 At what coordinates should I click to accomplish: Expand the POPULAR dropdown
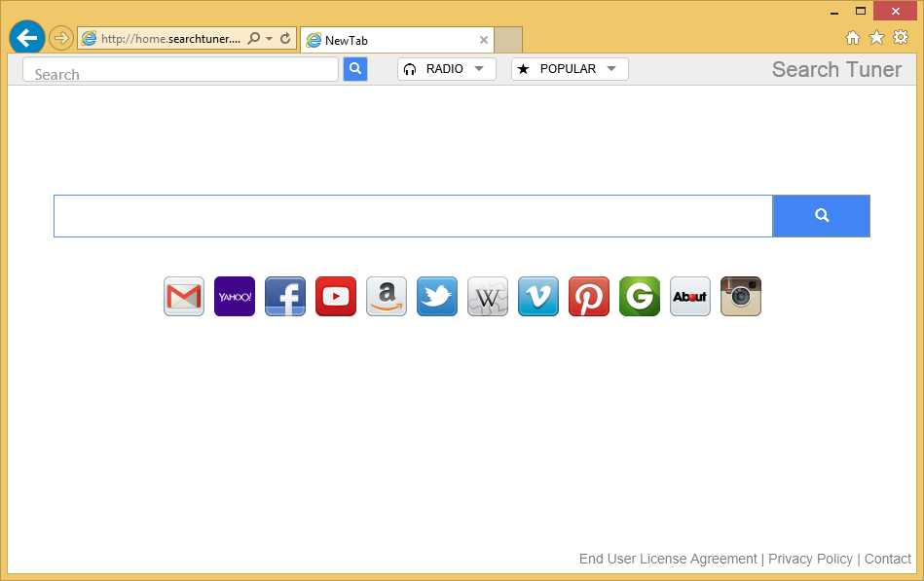pyautogui.click(x=570, y=69)
